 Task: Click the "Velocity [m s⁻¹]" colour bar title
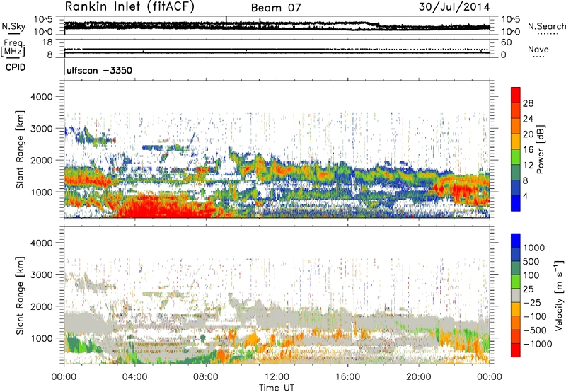[559, 295]
